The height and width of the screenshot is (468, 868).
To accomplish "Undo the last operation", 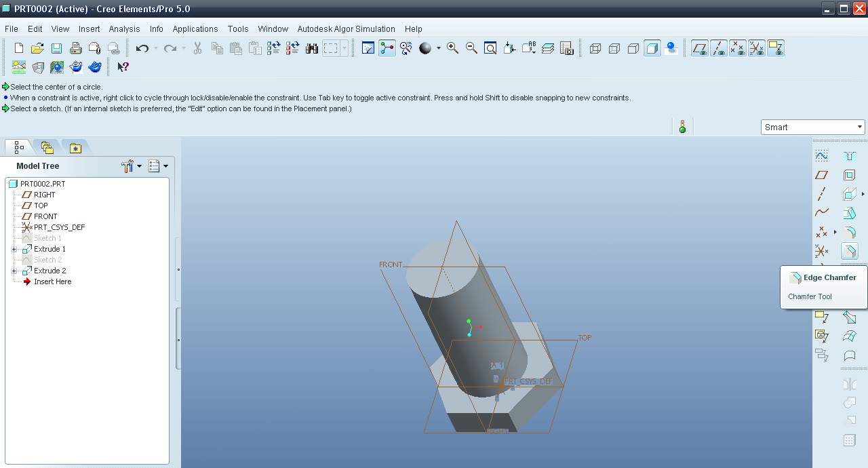I will (142, 48).
